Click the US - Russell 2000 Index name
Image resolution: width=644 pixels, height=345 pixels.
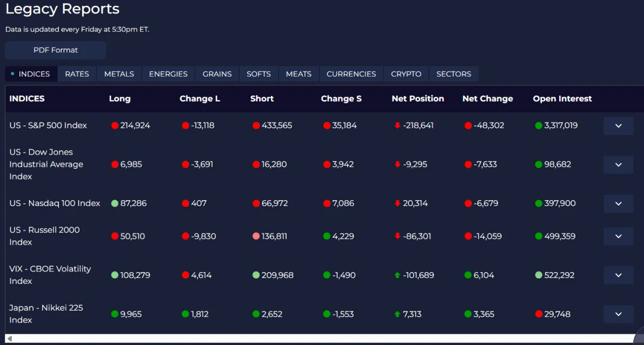pyautogui.click(x=45, y=236)
